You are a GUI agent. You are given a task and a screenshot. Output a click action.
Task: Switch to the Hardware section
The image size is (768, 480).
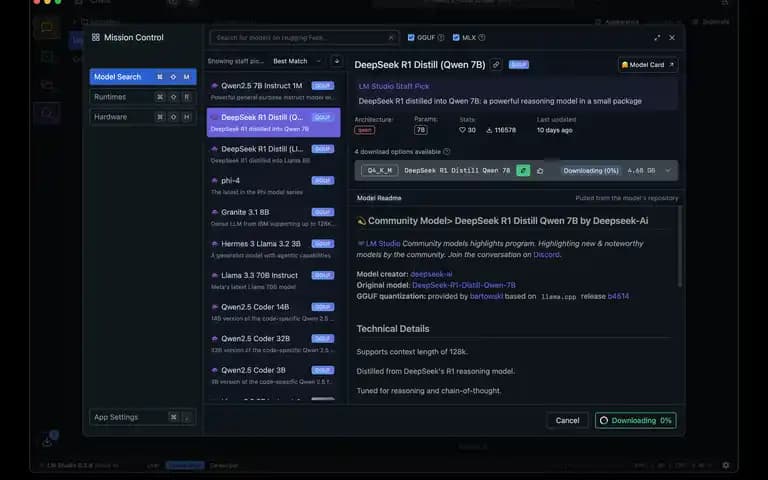point(143,117)
